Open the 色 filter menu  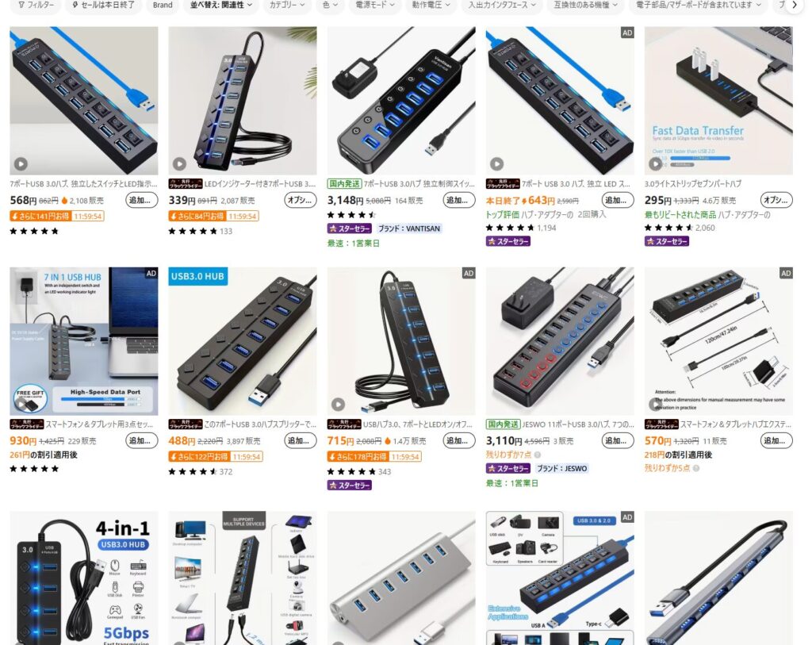pyautogui.click(x=329, y=6)
